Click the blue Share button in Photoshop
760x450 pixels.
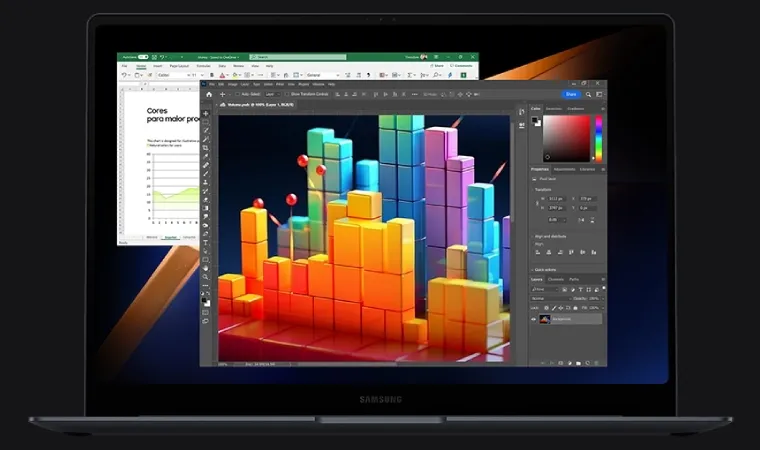click(571, 95)
